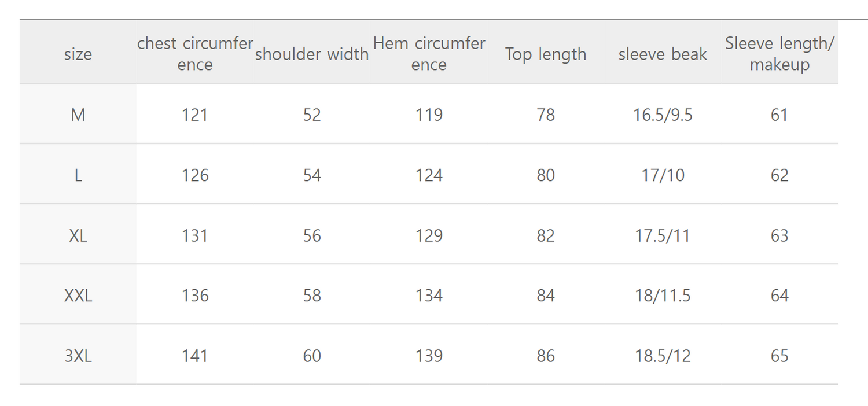868x406 pixels.
Task: Select shoulder width value 54
Action: click(x=312, y=175)
